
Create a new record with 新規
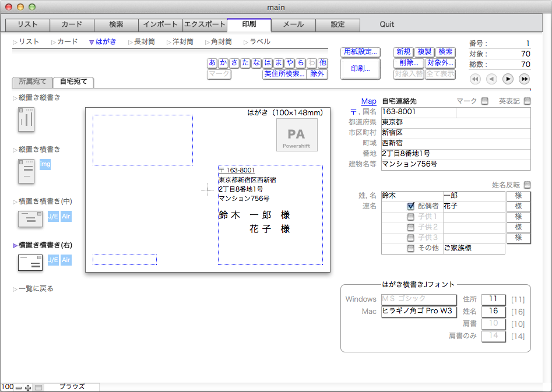click(x=403, y=52)
